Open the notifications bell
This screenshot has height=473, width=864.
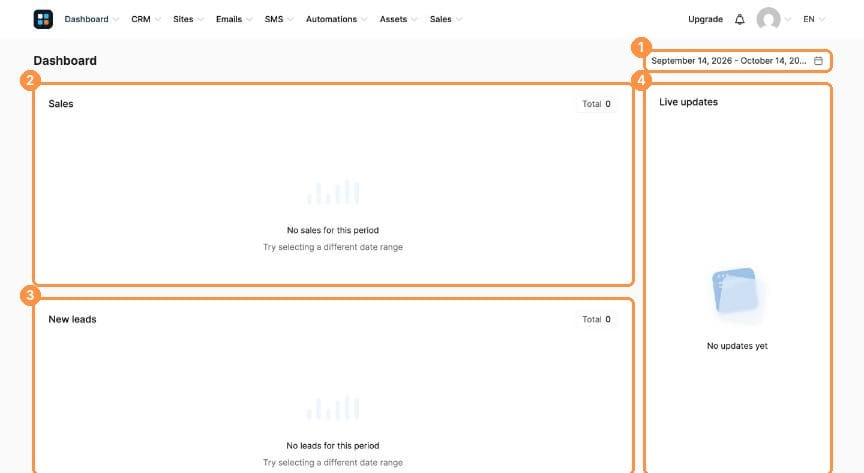[739, 19]
